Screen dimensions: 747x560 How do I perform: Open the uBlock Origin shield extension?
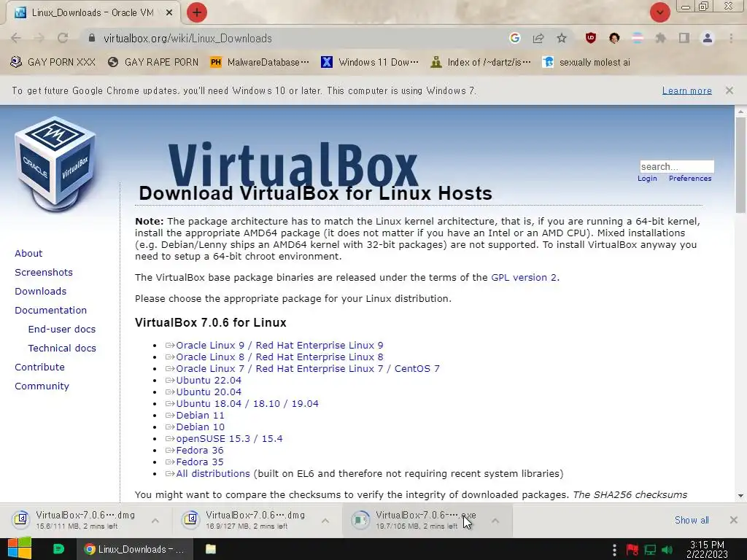point(591,38)
